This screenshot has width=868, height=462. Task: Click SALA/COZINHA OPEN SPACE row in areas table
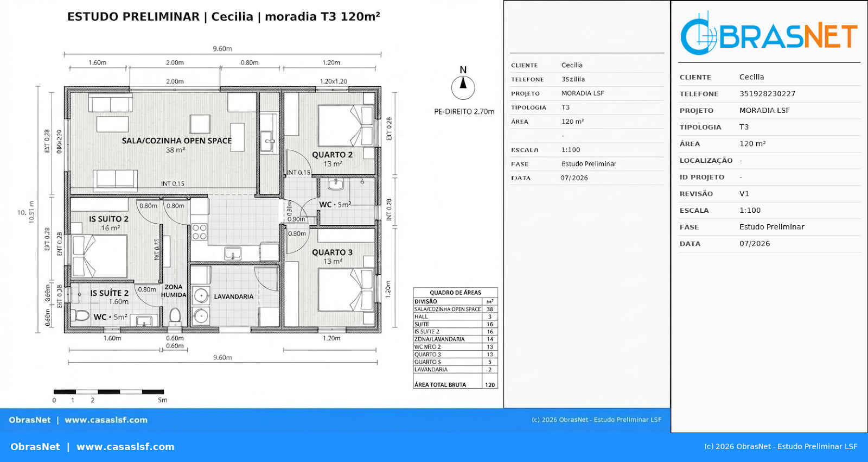[x=455, y=309]
